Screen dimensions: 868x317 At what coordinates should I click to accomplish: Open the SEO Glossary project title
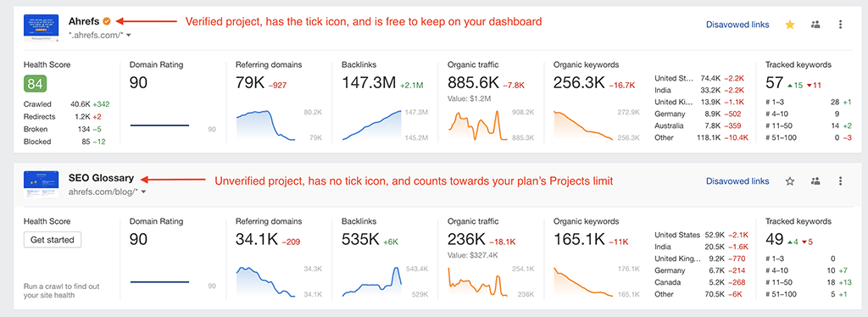coord(102,178)
